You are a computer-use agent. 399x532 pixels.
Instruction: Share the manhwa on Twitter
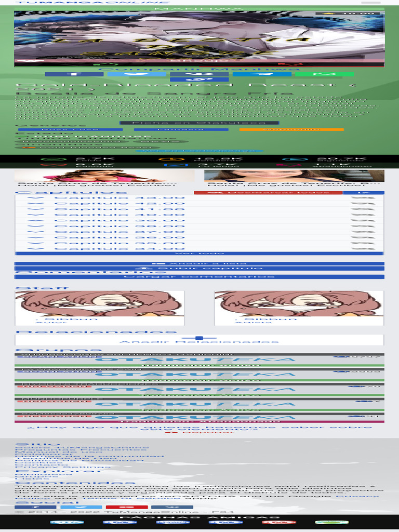point(137,74)
